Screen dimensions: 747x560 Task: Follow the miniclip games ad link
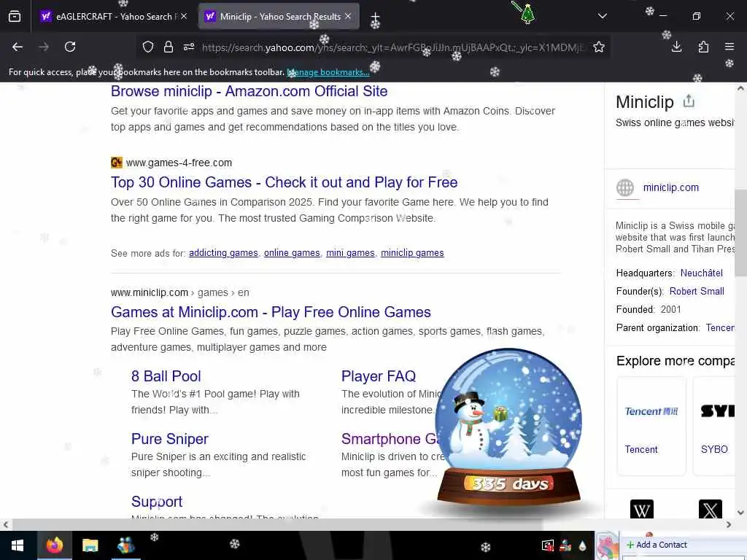[412, 253]
